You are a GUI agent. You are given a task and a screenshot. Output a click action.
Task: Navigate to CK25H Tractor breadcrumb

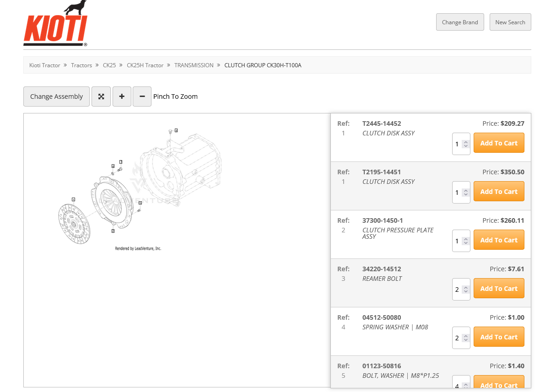(x=145, y=65)
